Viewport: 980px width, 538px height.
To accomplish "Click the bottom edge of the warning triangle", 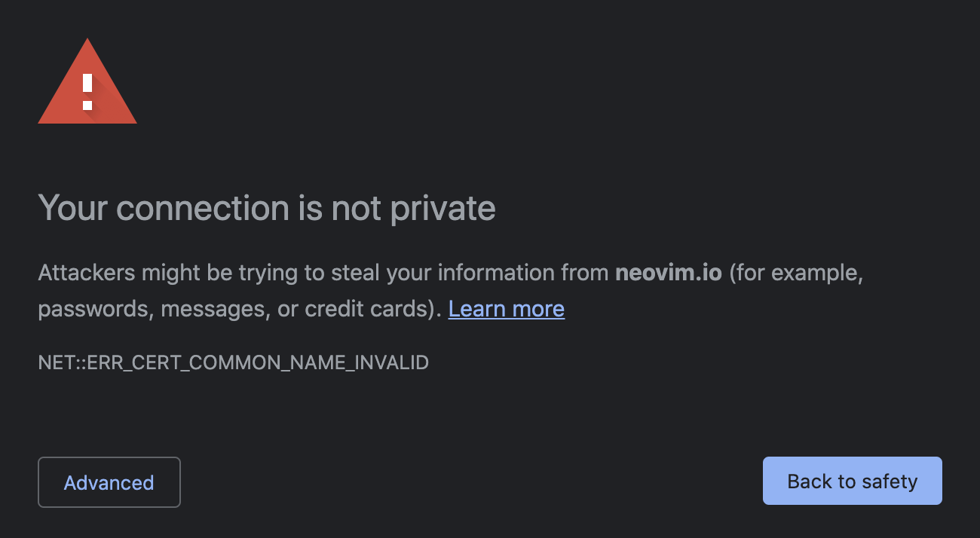I will pos(87,121).
